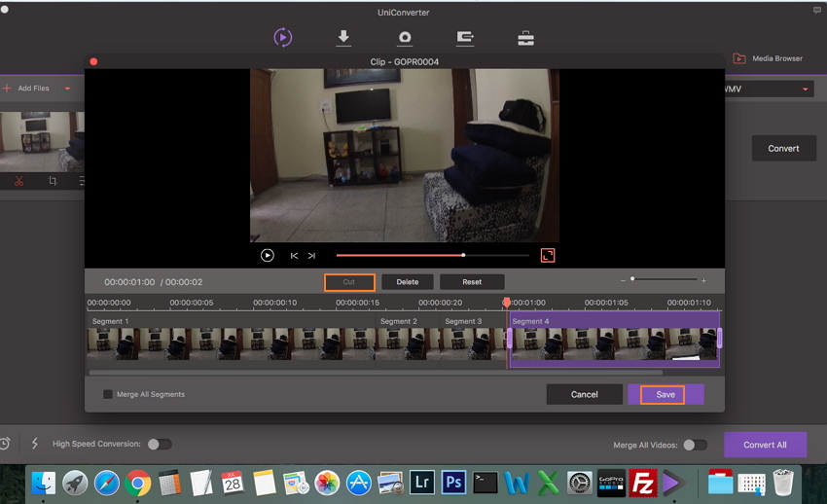Select Segment 3 on the timeline

pyautogui.click(x=473, y=338)
